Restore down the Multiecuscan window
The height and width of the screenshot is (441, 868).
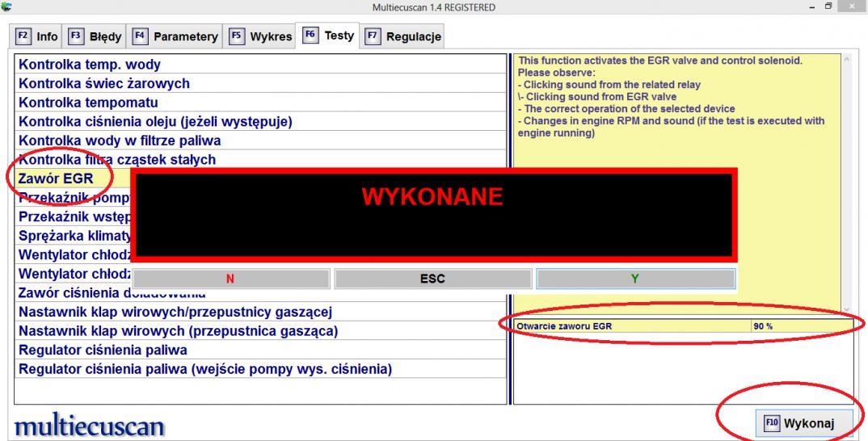tap(828, 6)
